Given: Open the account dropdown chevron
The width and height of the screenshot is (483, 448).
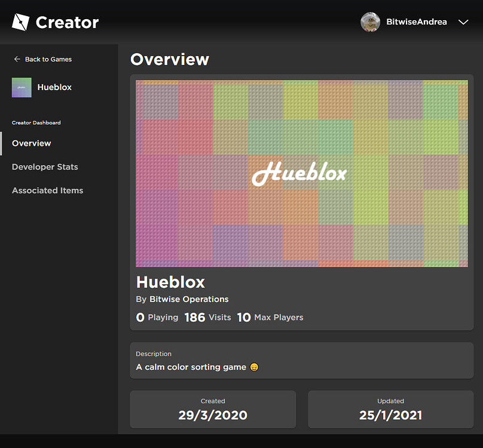Looking at the screenshot, I should click(463, 22).
